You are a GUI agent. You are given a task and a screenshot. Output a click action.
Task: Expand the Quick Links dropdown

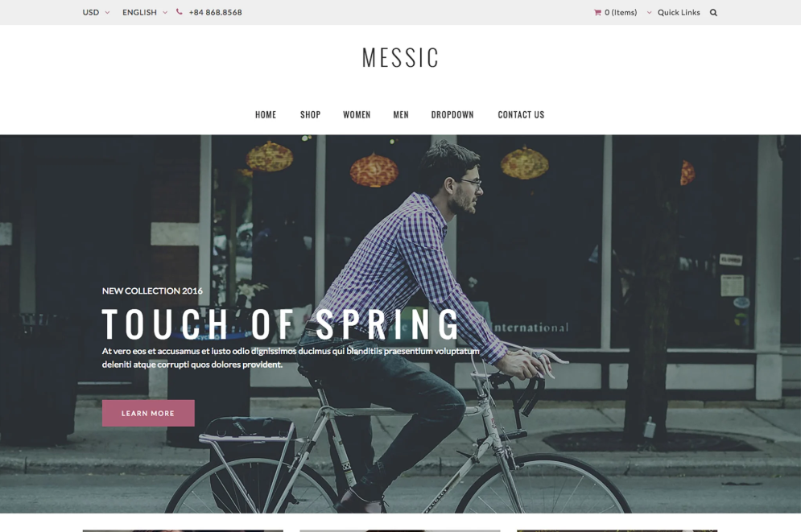point(673,12)
